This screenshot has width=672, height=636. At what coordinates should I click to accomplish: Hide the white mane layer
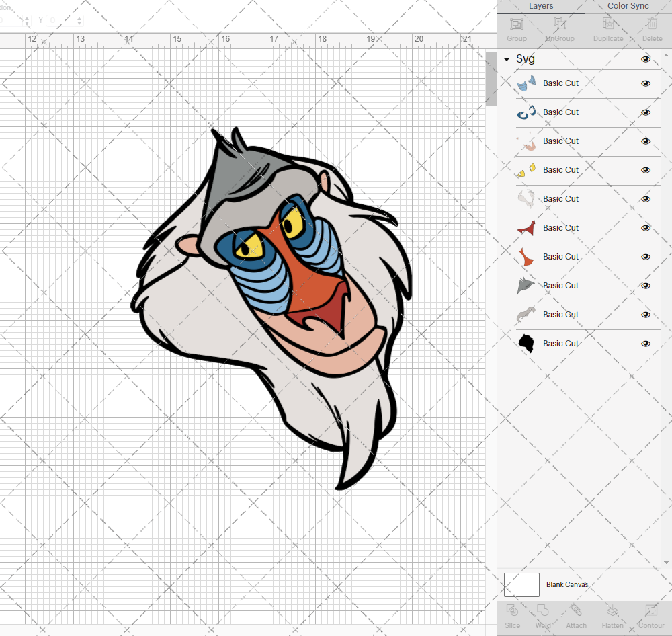click(x=645, y=199)
